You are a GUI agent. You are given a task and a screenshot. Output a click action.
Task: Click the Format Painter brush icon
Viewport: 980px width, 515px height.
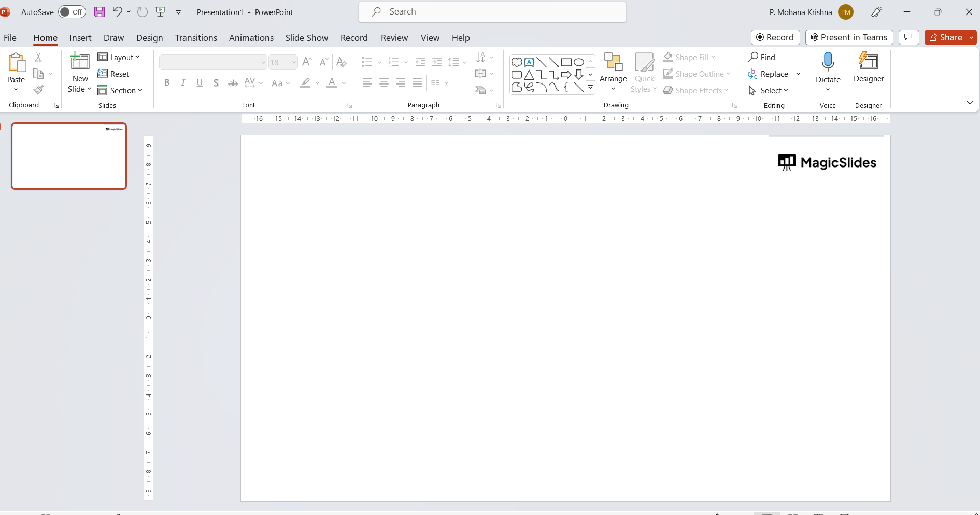pos(38,90)
